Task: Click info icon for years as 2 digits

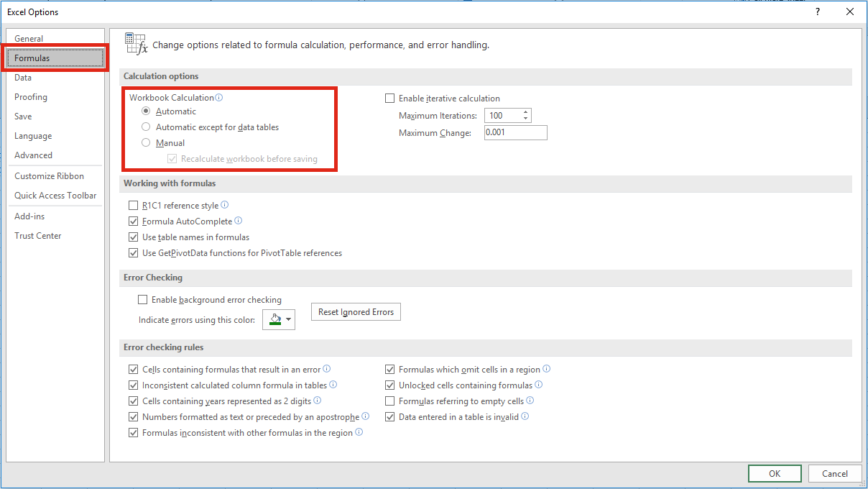Action: (318, 401)
